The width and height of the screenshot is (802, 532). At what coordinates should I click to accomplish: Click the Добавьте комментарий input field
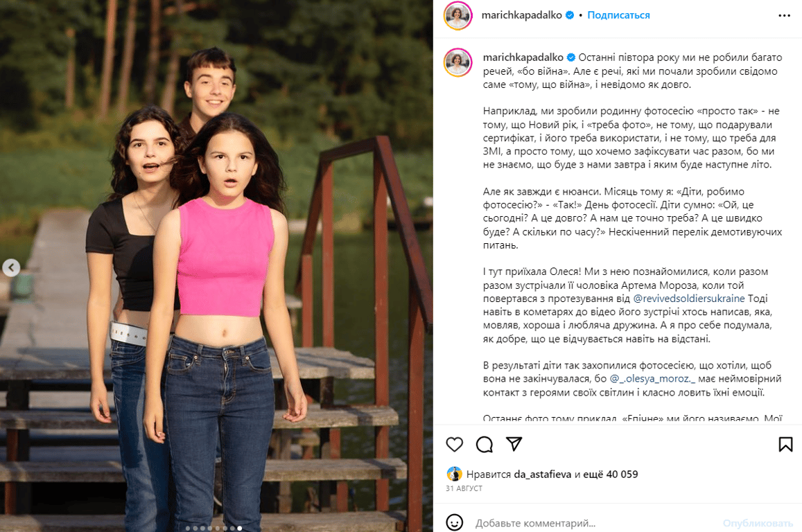pyautogui.click(x=593, y=523)
